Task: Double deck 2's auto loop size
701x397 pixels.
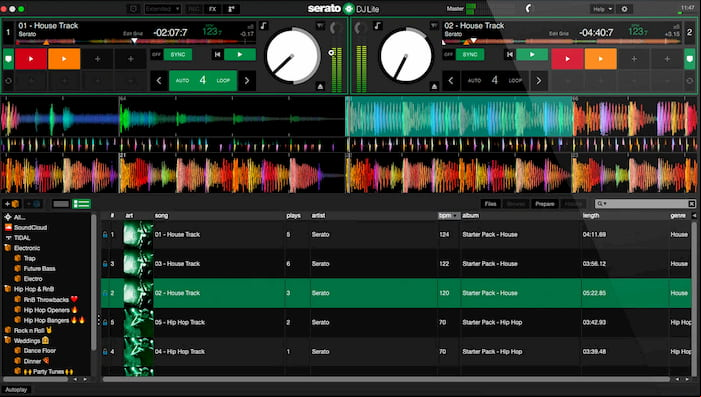Action: tap(539, 81)
